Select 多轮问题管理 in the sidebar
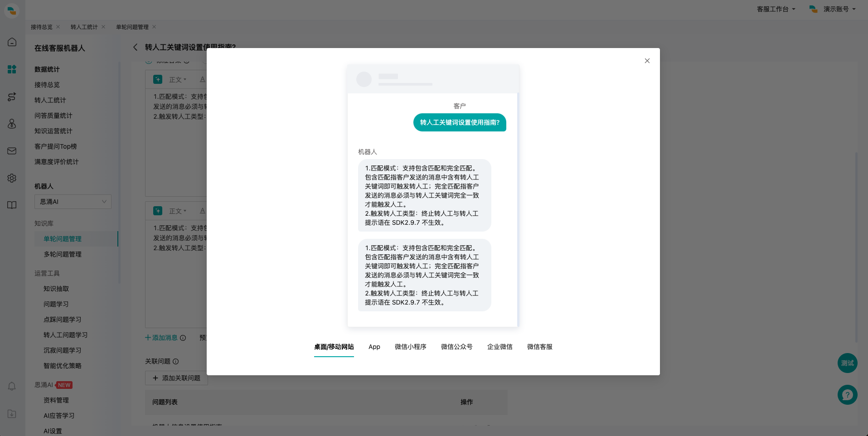868x436 pixels. 63,254
